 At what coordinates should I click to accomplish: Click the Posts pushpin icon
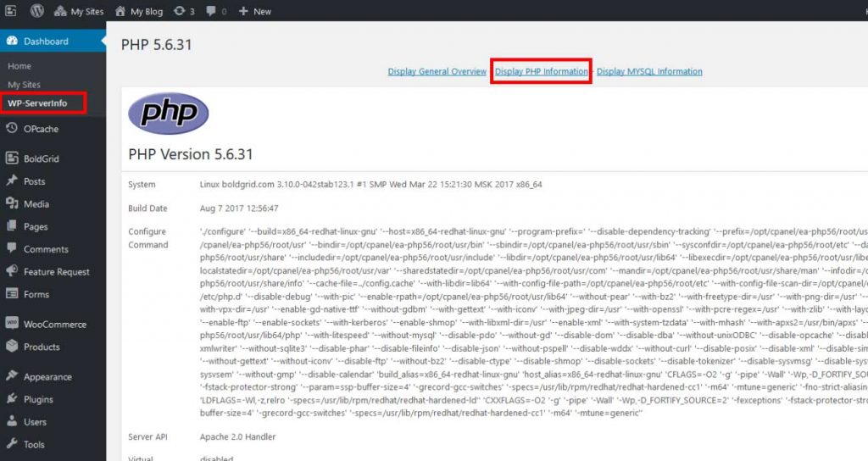pyautogui.click(x=12, y=181)
